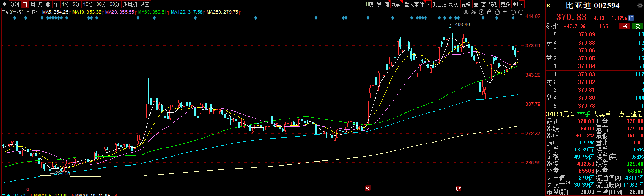Click the red 买 buy button
Image resolution: width=644 pixels, height=196 pixels.
pos(625,26)
